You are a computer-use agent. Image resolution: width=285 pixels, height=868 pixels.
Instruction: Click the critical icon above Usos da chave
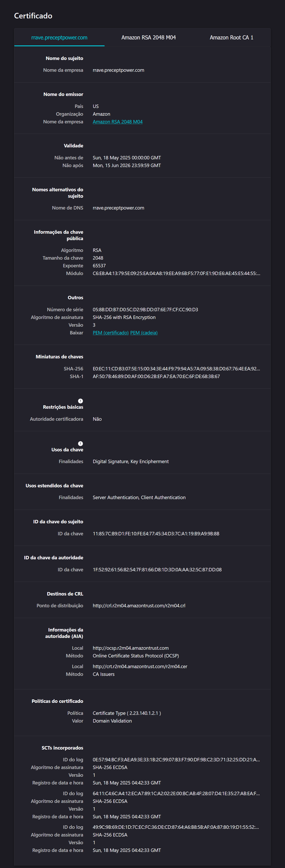80,443
